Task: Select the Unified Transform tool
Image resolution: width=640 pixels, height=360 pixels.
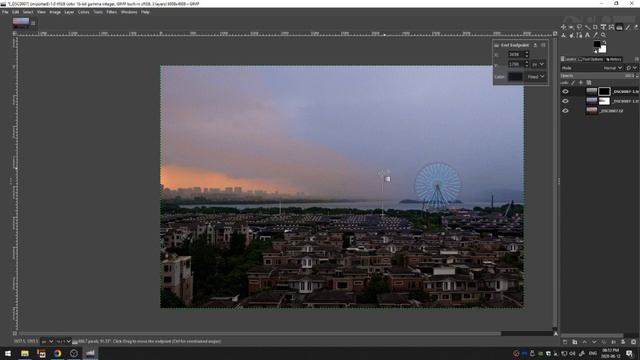Action: [603, 27]
